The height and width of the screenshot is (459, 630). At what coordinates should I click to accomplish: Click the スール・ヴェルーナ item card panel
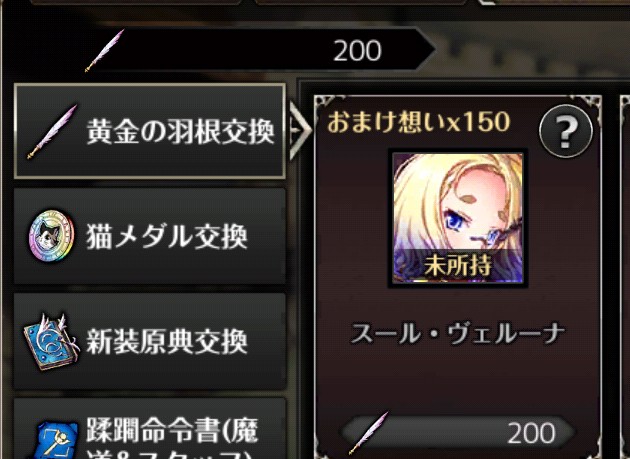coord(458,277)
